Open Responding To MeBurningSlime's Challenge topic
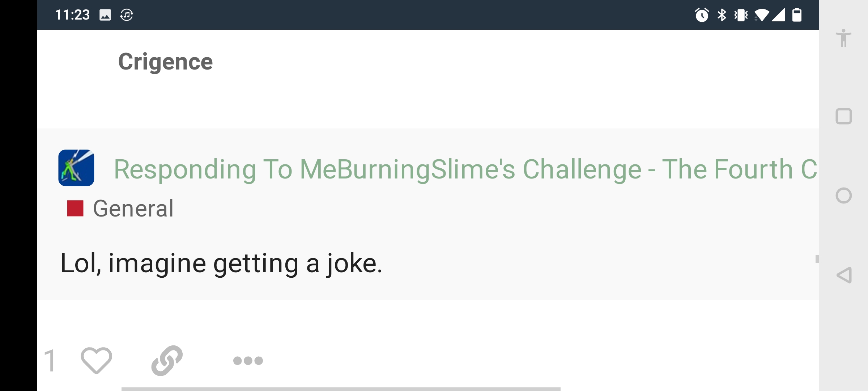The height and width of the screenshot is (391, 868). [465, 169]
